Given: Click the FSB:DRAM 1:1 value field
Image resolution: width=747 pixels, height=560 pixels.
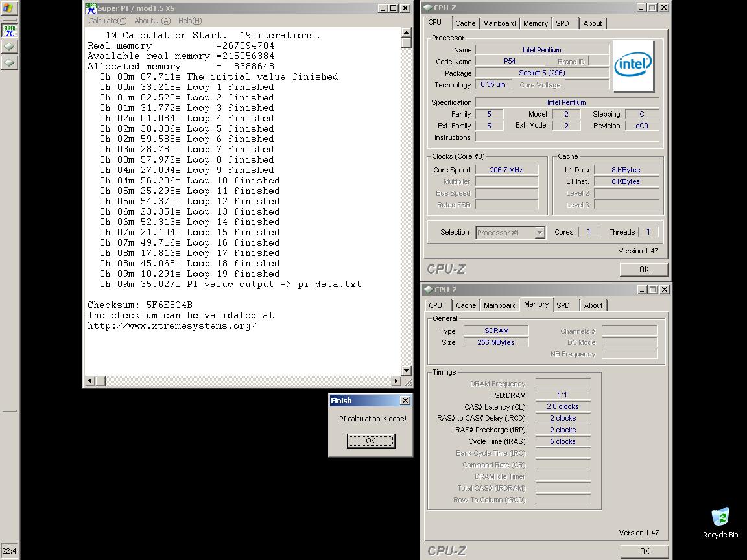Looking at the screenshot, I should click(x=563, y=395).
